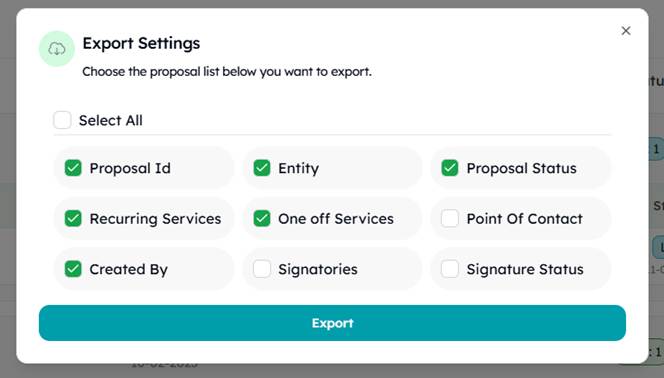Check the Signatories checkbox
The height and width of the screenshot is (378, 664).
point(262,269)
